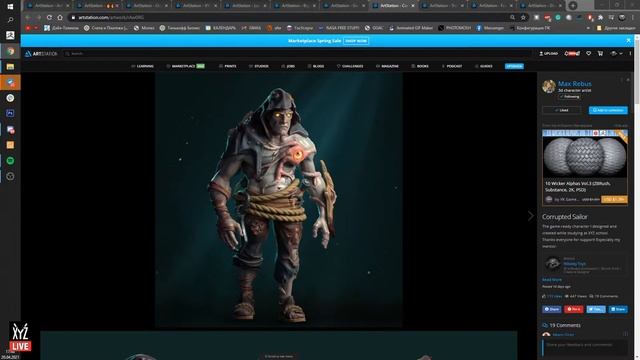This screenshot has height=360, width=640.
Task: Open the PHOTOMOSH bookmark
Action: 454,28
